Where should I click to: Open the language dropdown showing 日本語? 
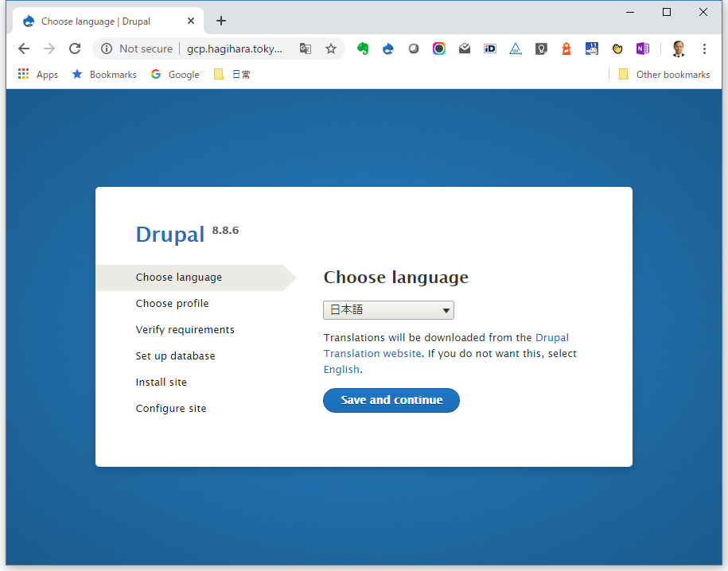coord(388,309)
